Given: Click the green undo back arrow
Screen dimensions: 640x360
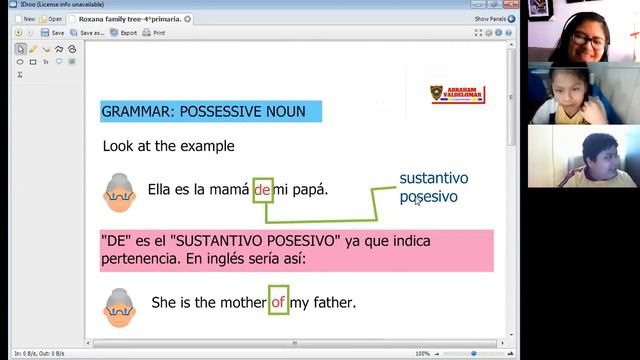Looking at the screenshot, I should tap(18, 33).
